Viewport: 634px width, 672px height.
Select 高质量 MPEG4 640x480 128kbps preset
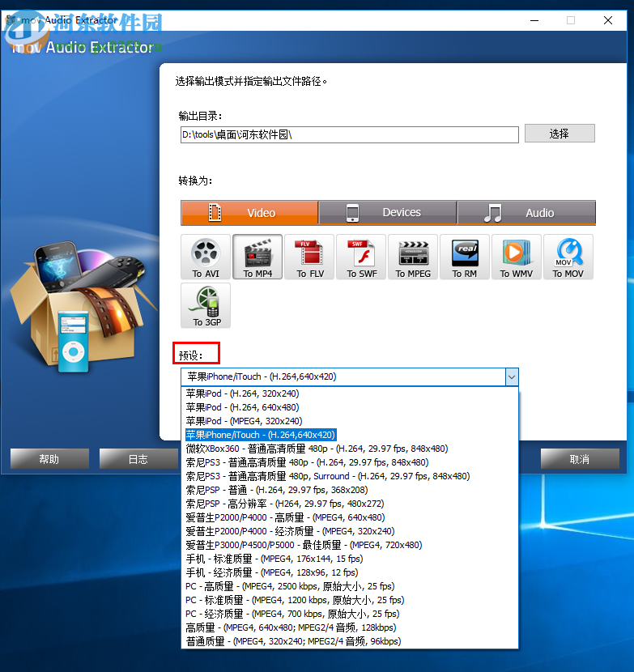[x=350, y=627]
